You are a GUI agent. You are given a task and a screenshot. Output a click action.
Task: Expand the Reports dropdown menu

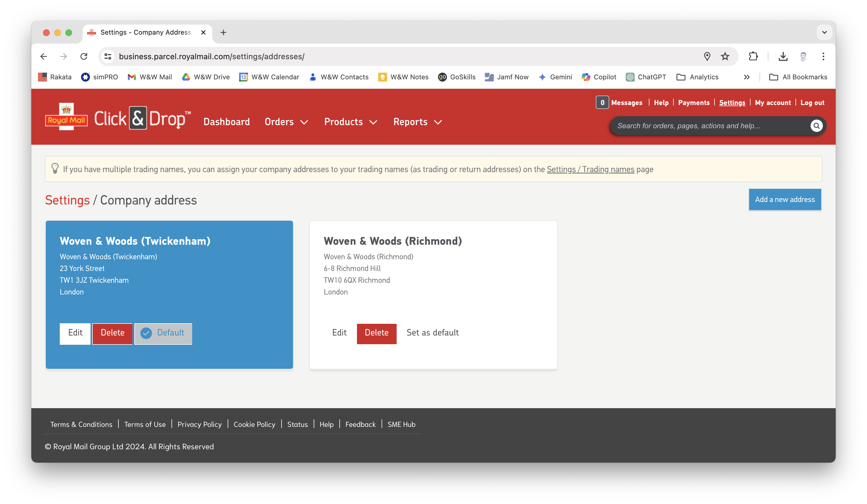point(417,122)
